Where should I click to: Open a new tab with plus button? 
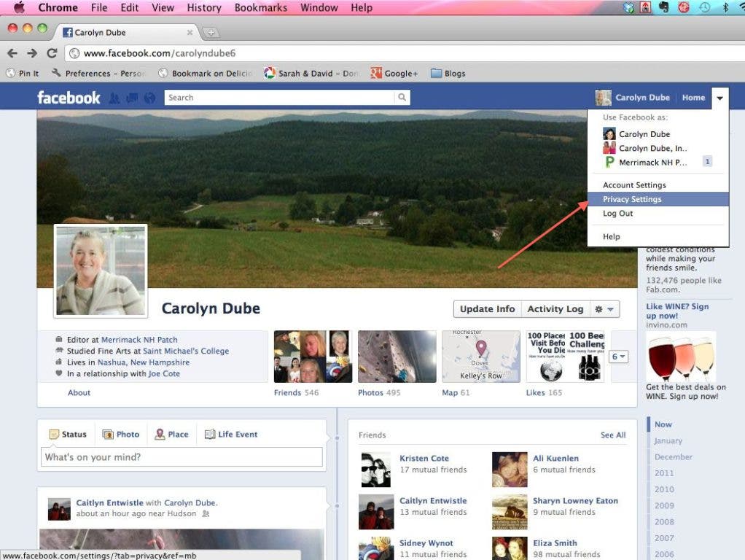pyautogui.click(x=211, y=32)
